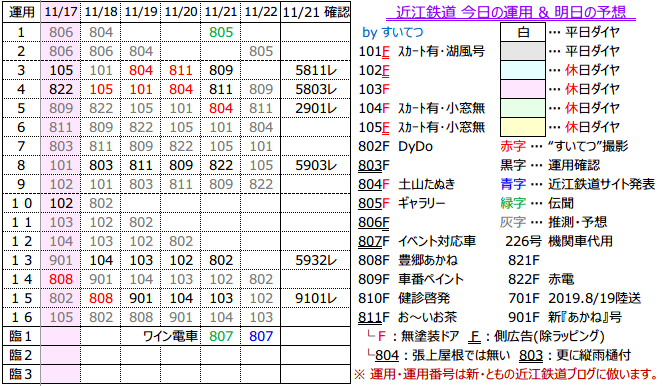Click the 809F 車番ペイント legend entry
The width and height of the screenshot is (670, 386).
click(x=411, y=279)
